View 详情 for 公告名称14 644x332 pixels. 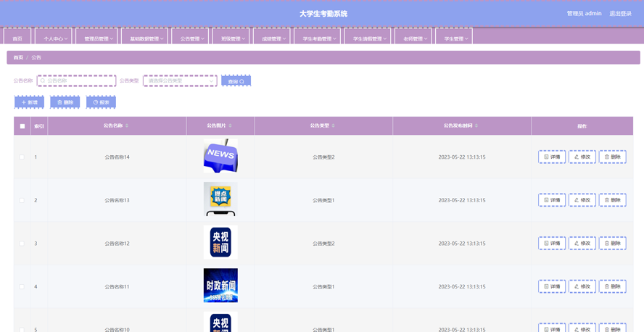(552, 157)
